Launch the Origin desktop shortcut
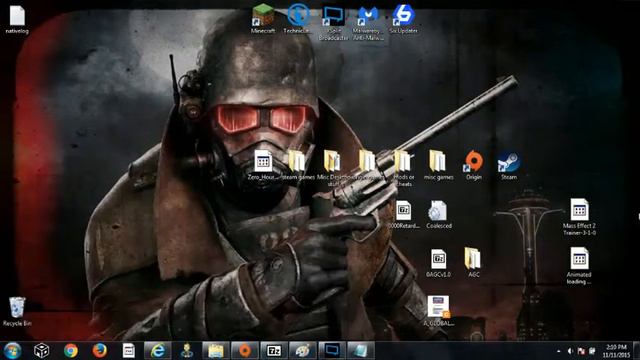640x360 pixels. click(x=473, y=165)
